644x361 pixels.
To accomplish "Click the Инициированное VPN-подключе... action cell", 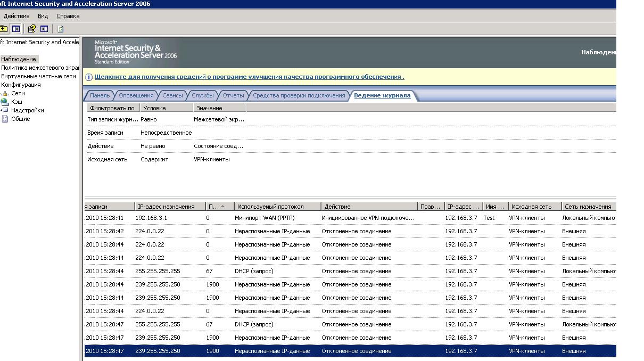I will 368,218.
